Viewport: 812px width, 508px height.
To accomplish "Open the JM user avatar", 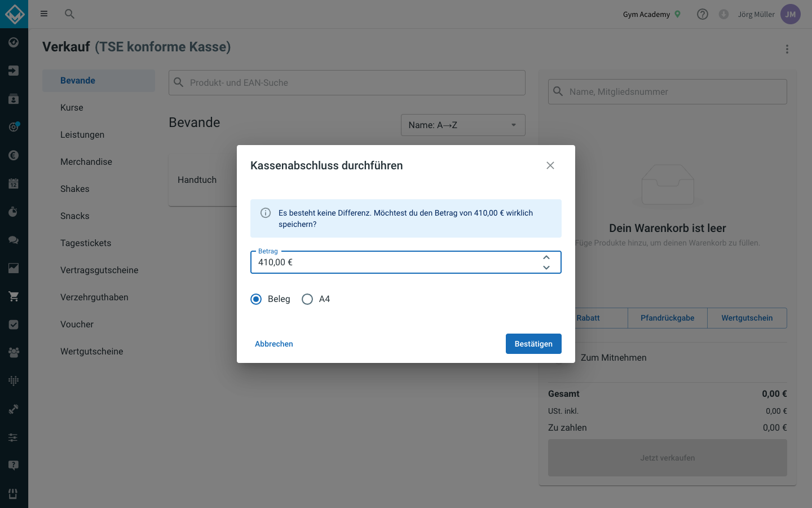I will (791, 14).
